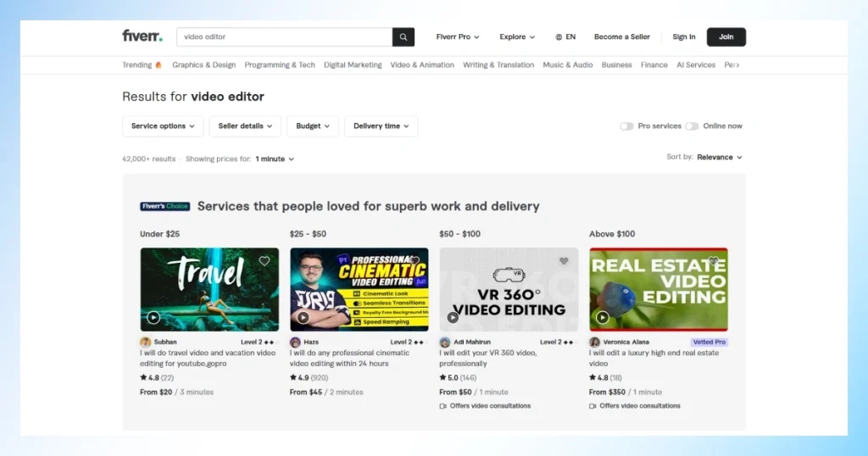Expand the Explore menu
The width and height of the screenshot is (868, 456).
517,37
